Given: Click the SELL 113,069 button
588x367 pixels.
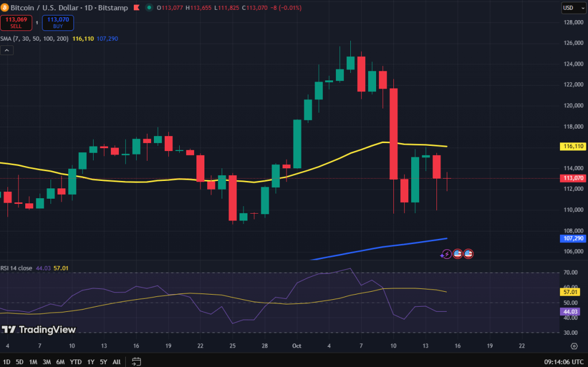Looking at the screenshot, I should [x=16, y=22].
